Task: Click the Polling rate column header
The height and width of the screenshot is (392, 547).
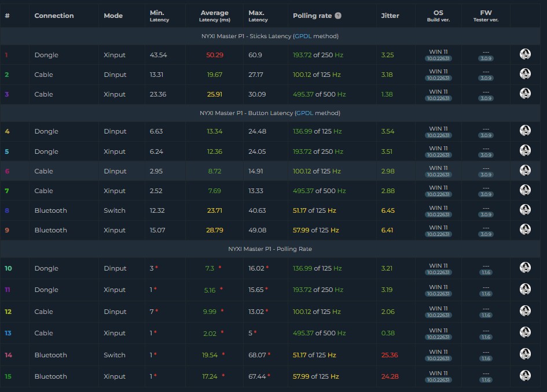Action: click(312, 16)
